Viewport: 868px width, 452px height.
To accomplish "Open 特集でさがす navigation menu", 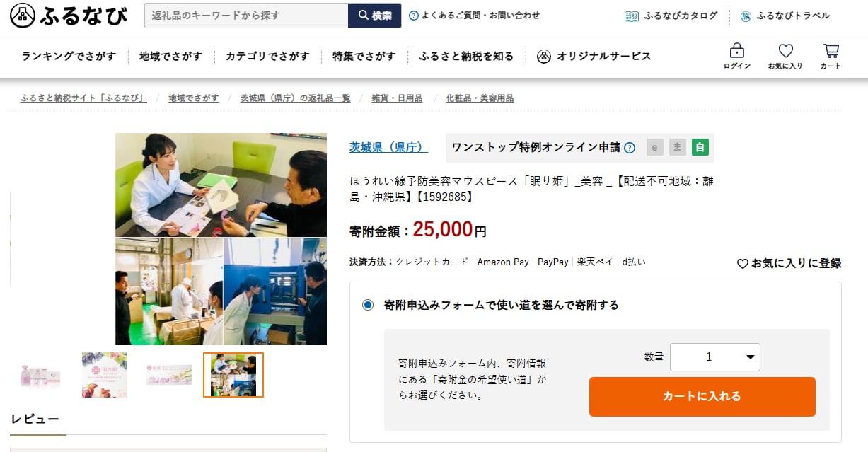I will pyautogui.click(x=364, y=56).
